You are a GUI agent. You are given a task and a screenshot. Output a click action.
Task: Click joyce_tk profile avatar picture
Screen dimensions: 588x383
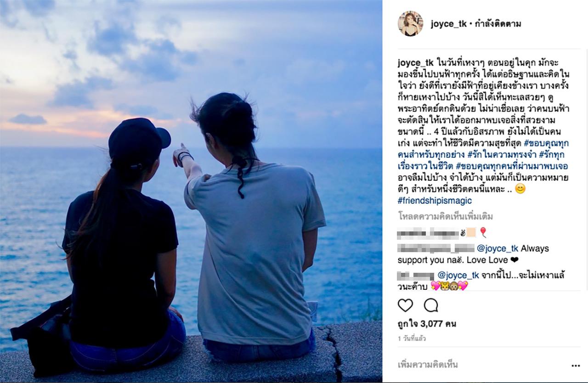(x=410, y=23)
